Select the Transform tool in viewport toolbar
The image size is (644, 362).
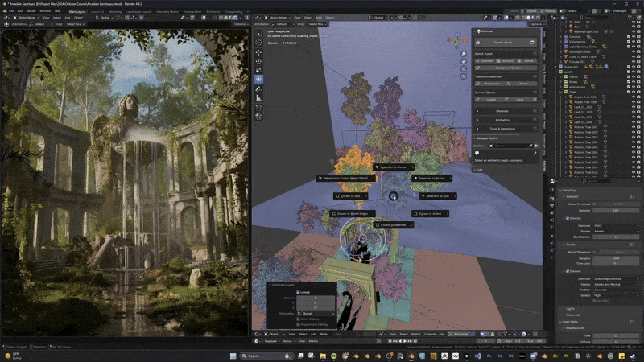258,79
